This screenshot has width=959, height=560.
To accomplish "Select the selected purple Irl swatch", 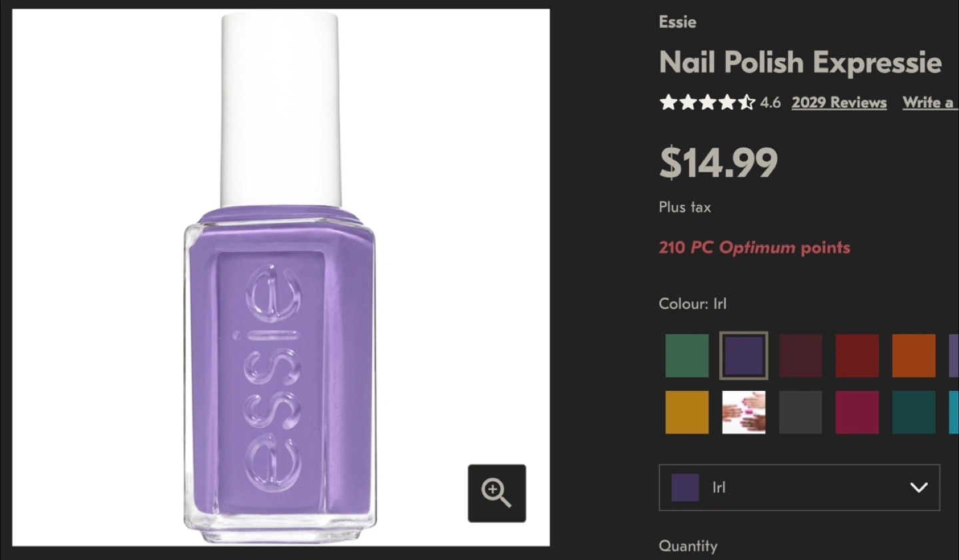I will (x=743, y=356).
